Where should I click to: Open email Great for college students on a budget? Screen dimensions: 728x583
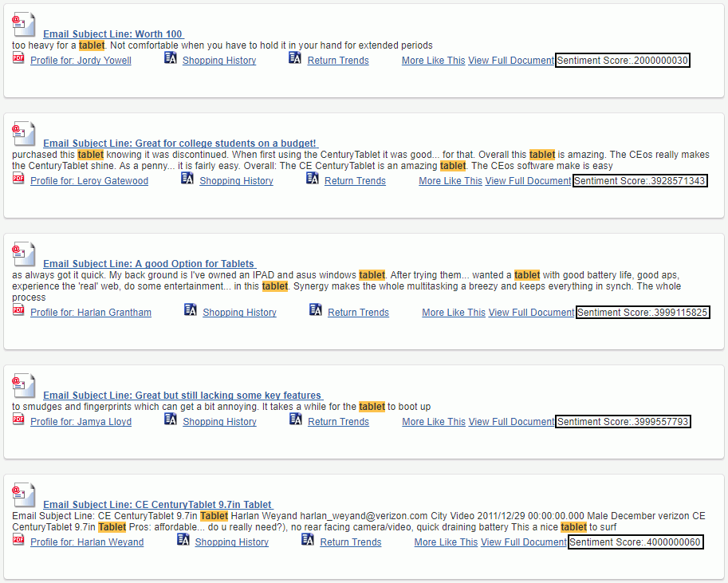pyautogui.click(x=181, y=143)
